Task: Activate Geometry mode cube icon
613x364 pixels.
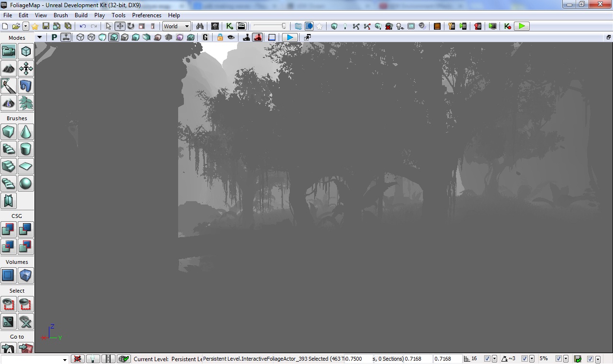Action: click(x=26, y=51)
